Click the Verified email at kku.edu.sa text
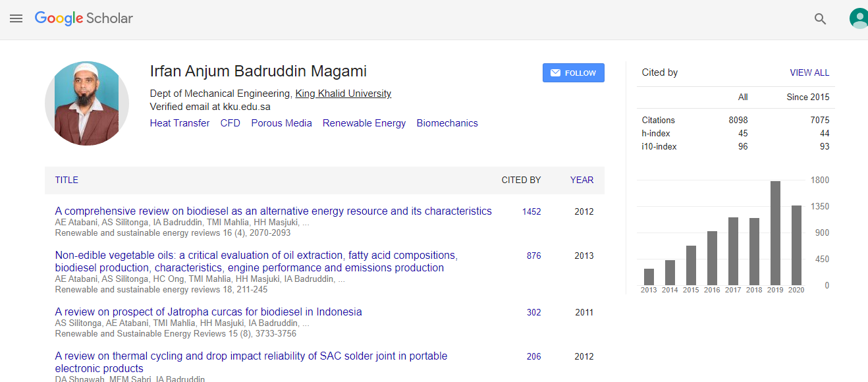 point(210,107)
